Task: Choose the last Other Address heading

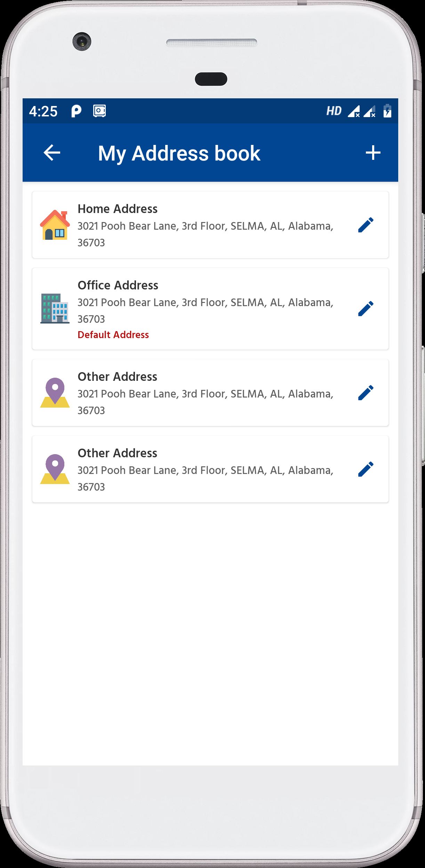Action: (x=118, y=453)
